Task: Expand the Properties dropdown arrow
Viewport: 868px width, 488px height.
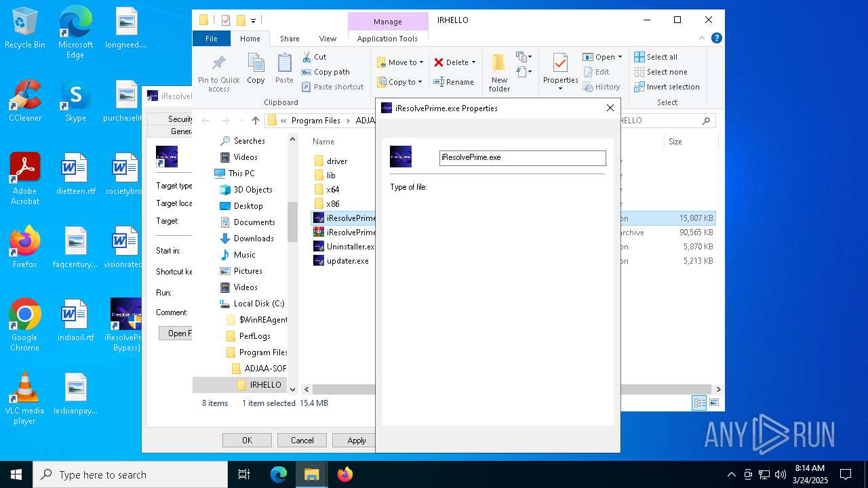Action: pos(560,89)
